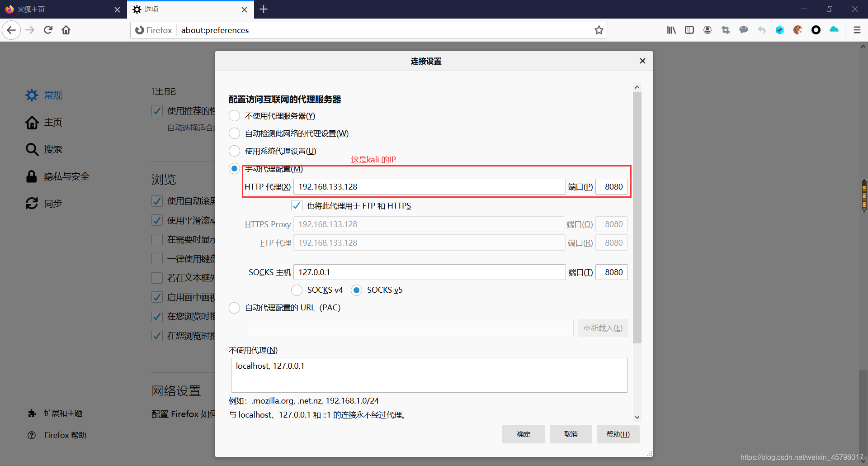Toggle 也将此代理用于 FTP 和 HTTPS checkbox
The width and height of the screenshot is (868, 466).
click(297, 206)
